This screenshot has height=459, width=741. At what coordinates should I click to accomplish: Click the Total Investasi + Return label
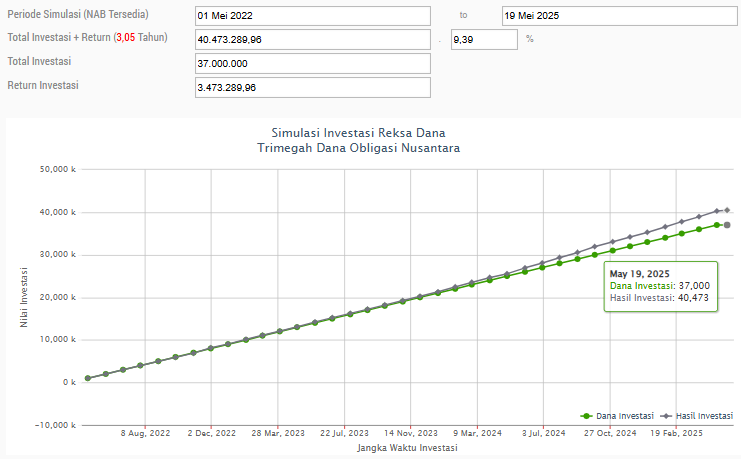coord(87,37)
